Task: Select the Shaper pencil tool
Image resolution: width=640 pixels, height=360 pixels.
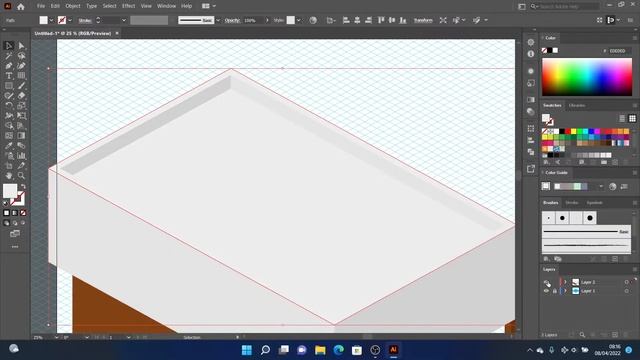Action: click(x=9, y=96)
